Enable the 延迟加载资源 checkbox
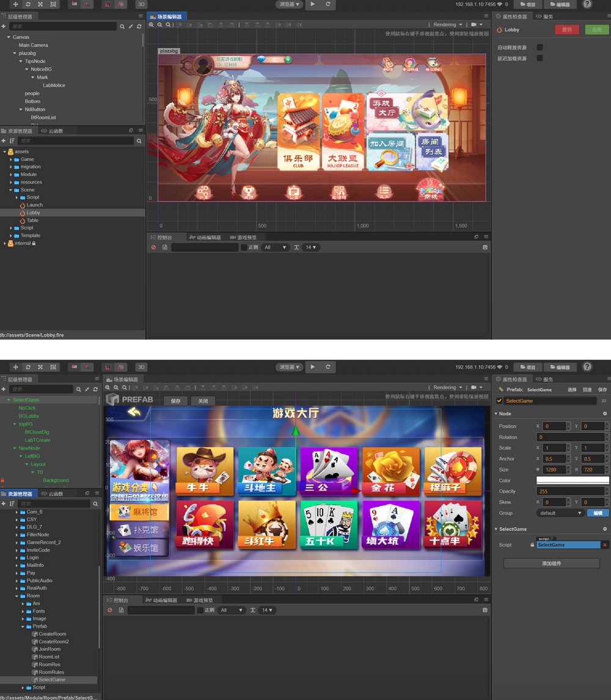This screenshot has width=611, height=700. pos(540,58)
